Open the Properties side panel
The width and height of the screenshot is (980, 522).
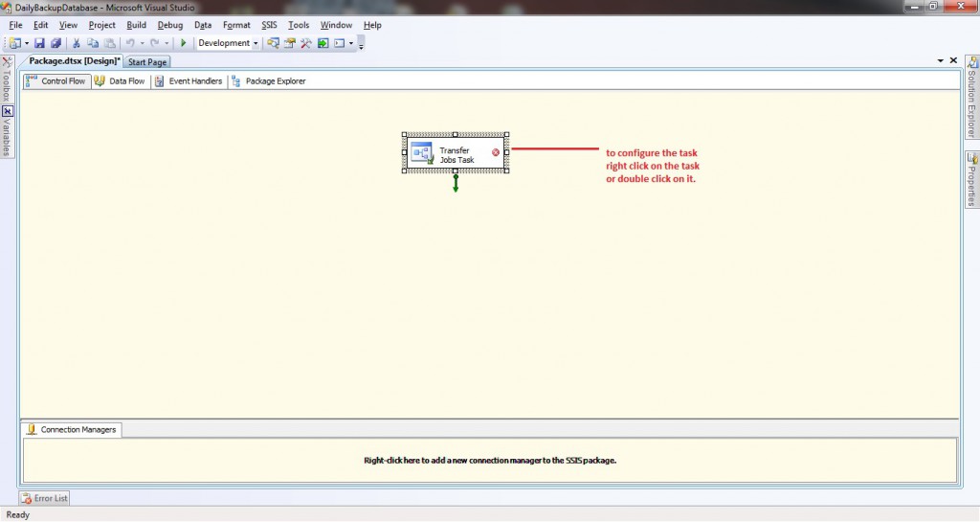[972, 179]
